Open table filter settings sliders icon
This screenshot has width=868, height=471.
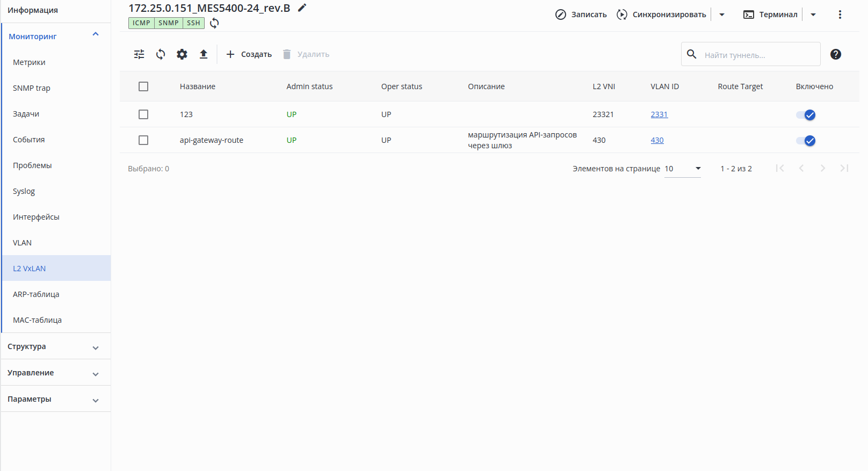139,54
